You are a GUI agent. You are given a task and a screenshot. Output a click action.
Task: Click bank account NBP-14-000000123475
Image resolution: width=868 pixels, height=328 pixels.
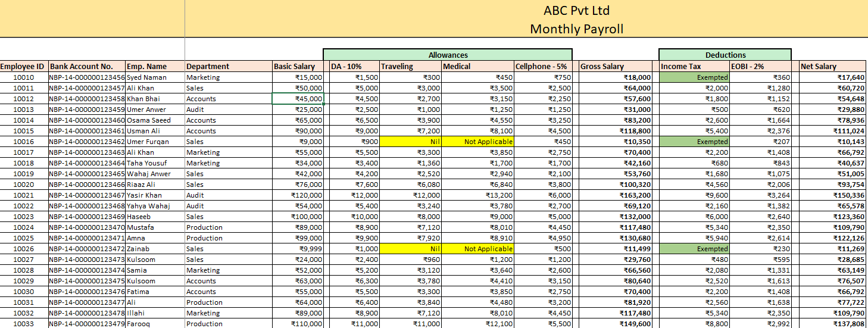(87, 281)
